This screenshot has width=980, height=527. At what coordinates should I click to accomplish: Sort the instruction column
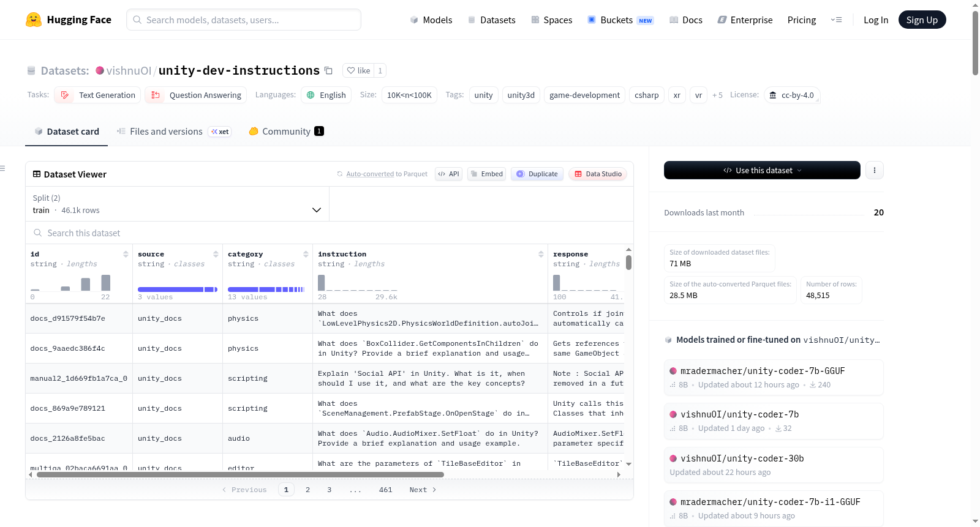[541, 254]
